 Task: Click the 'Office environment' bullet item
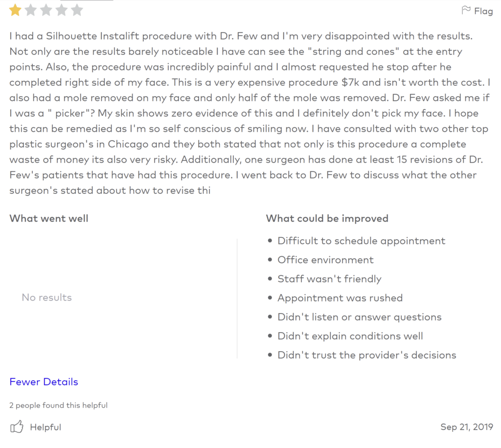(325, 260)
